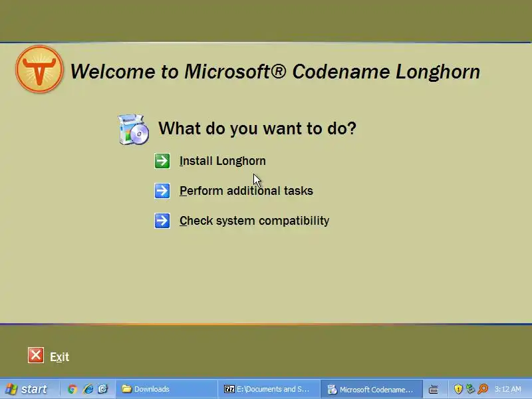This screenshot has width=532, height=399.
Task: Click the blue arrow beside Check system compatibility
Action: (x=162, y=221)
